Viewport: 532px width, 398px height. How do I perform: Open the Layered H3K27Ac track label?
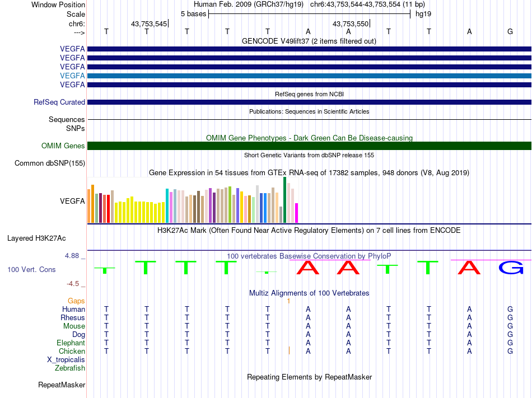click(x=36, y=238)
